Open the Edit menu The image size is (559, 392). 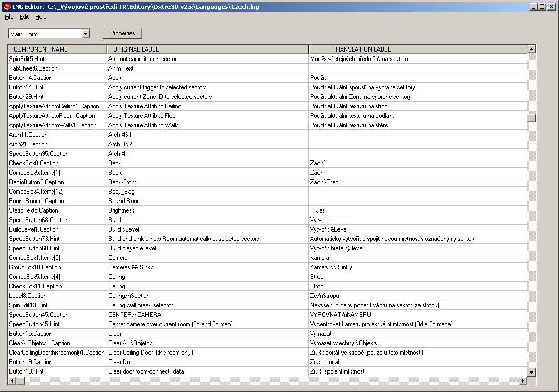click(24, 17)
